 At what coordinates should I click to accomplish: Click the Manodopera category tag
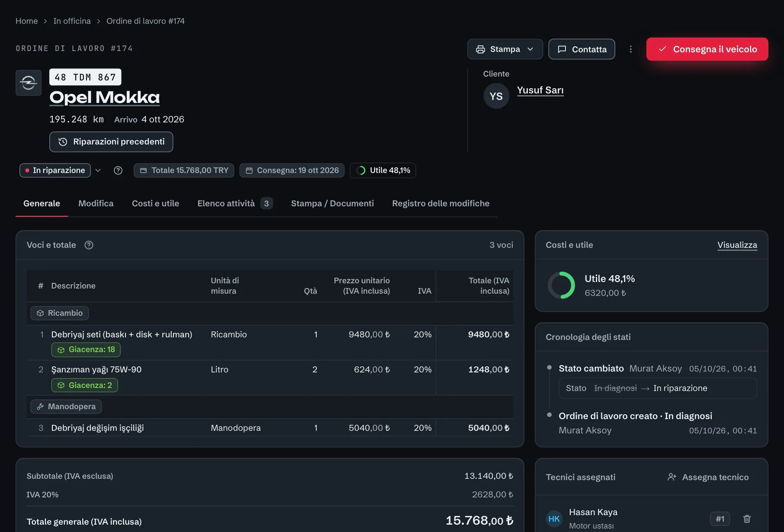pyautogui.click(x=66, y=407)
